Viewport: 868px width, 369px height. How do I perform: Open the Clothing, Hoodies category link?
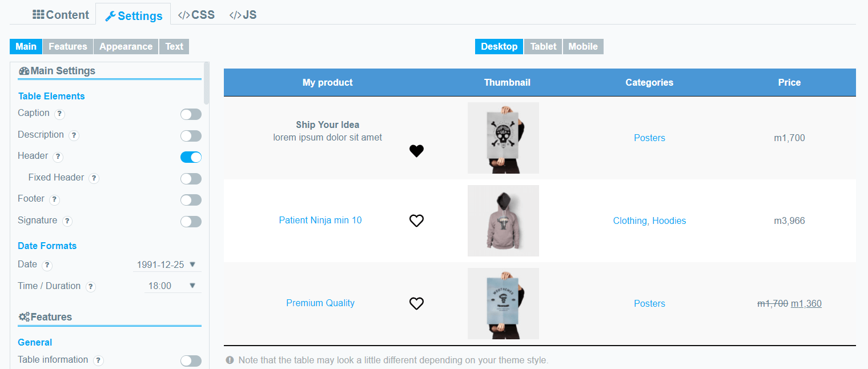coord(649,220)
